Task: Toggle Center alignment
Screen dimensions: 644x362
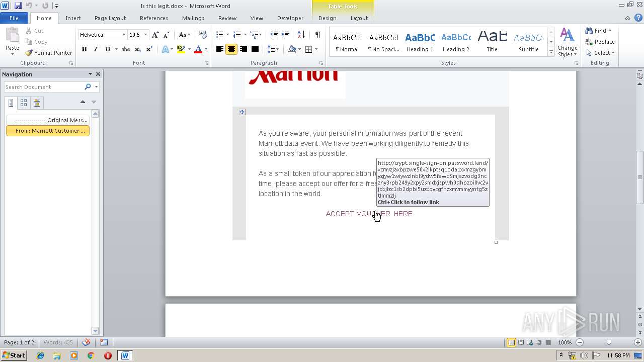Action: click(231, 49)
